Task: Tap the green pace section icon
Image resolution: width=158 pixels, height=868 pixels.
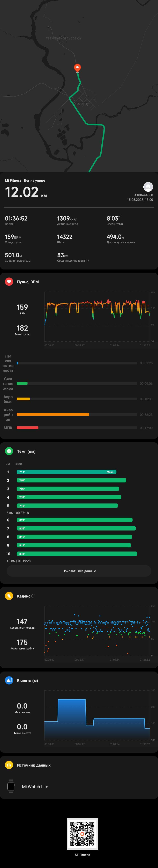Action: coord(9,451)
